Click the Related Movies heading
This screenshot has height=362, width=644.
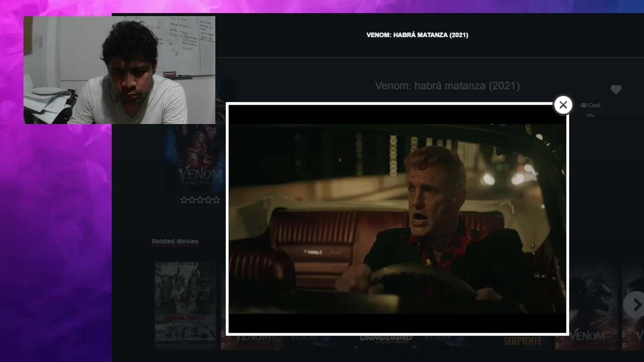click(x=175, y=241)
